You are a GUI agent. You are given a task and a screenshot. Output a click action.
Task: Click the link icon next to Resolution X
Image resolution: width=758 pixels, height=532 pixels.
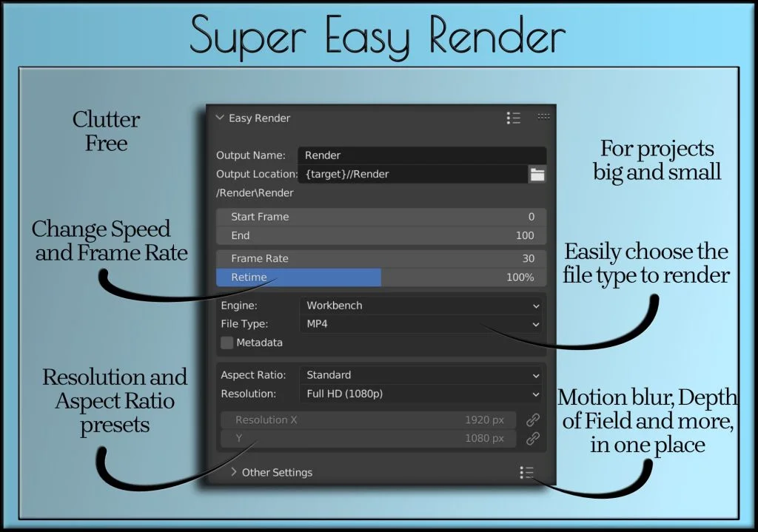(532, 420)
